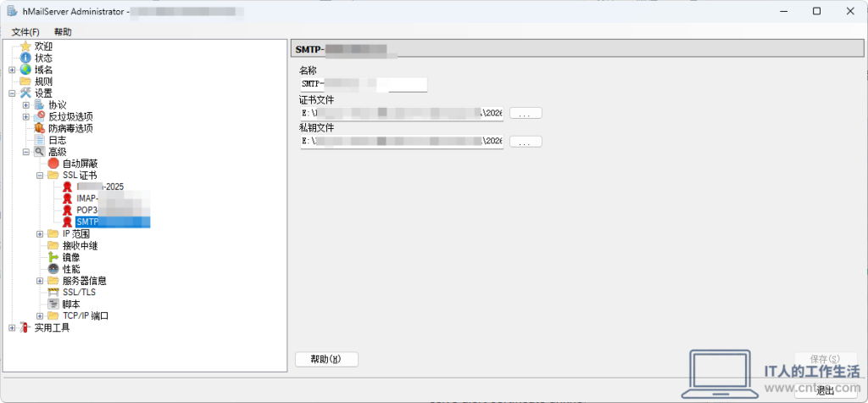Image resolution: width=868 pixels, height=403 pixels.
Task: Expand the 服务器信息 tree node
Action: click(x=40, y=281)
